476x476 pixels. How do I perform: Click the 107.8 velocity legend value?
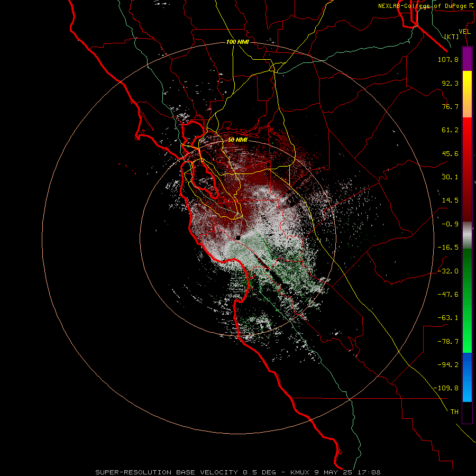click(448, 59)
